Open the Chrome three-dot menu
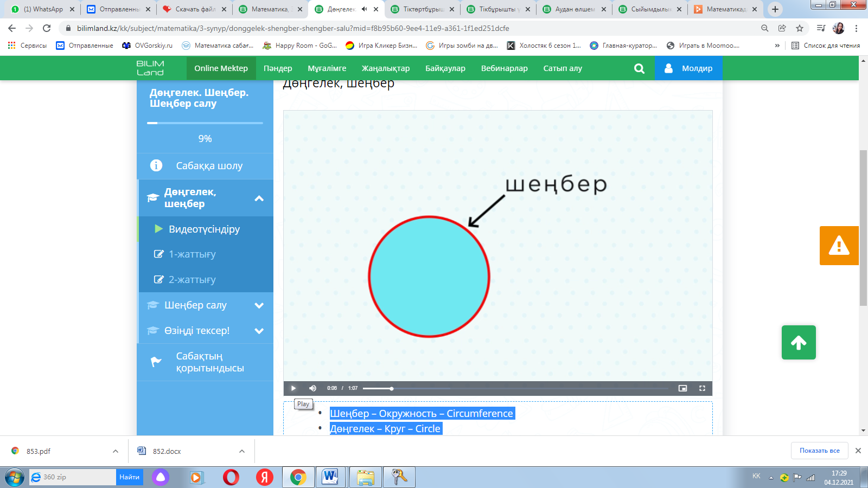 click(857, 28)
